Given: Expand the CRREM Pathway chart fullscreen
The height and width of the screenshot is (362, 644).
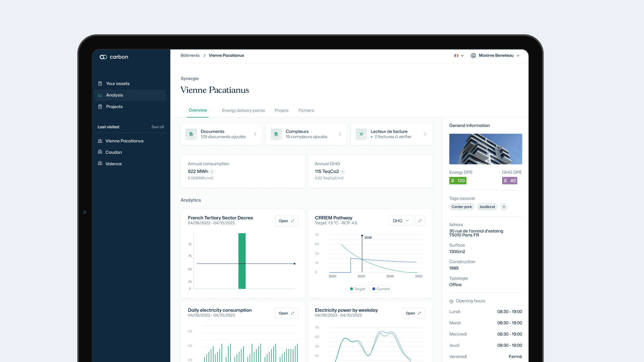Looking at the screenshot, I should point(420,221).
